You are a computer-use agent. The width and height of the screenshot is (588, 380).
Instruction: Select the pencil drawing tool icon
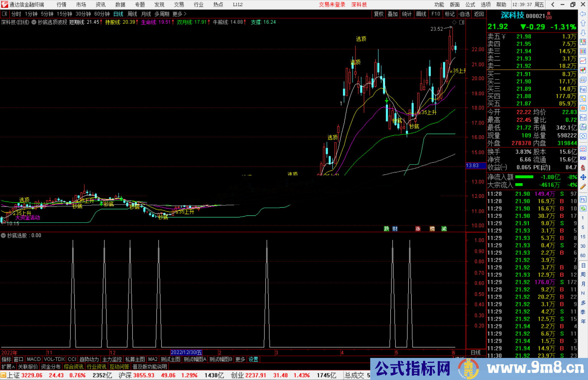tap(583, 187)
